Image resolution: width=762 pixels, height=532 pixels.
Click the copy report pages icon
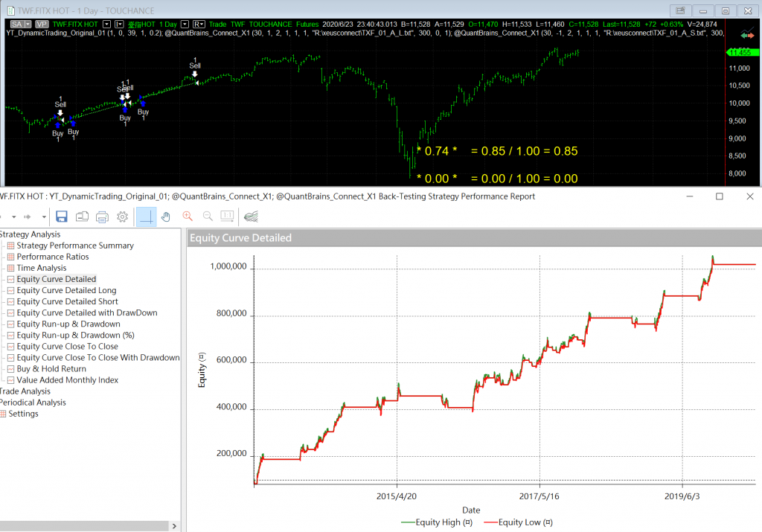point(82,217)
